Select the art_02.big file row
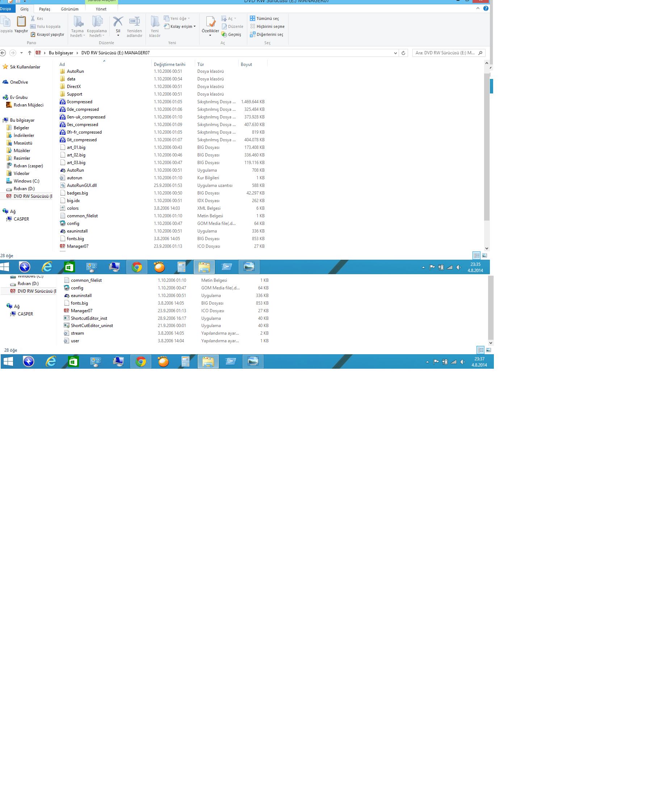Image resolution: width=672 pixels, height=807 pixels. click(x=163, y=155)
